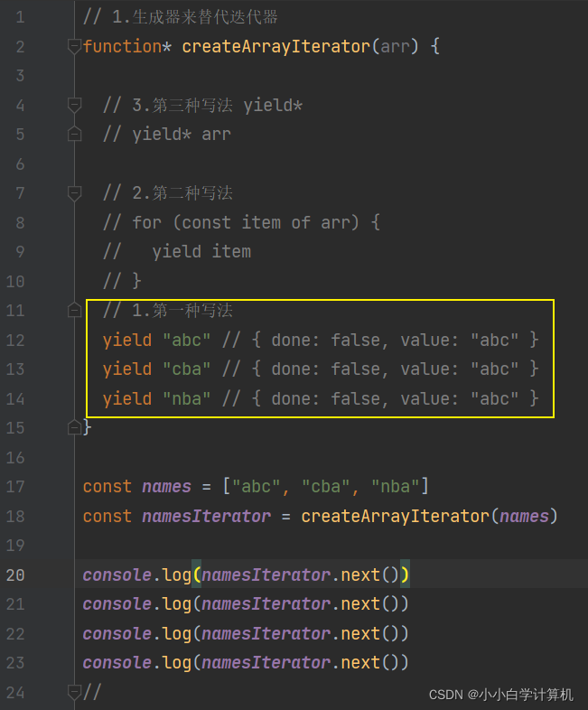Click yield keyword on line 13
Image resolution: width=588 pixels, height=710 pixels.
pyautogui.click(x=127, y=369)
